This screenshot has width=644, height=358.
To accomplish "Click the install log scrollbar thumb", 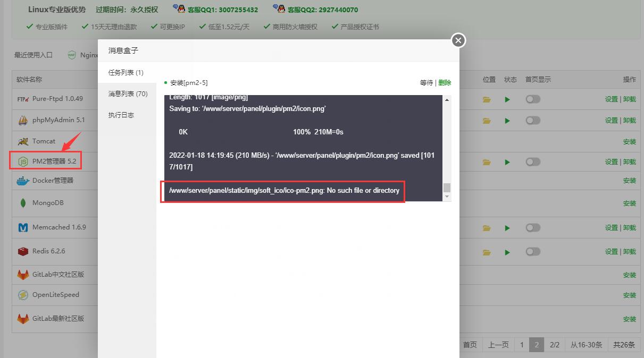I will click(447, 187).
